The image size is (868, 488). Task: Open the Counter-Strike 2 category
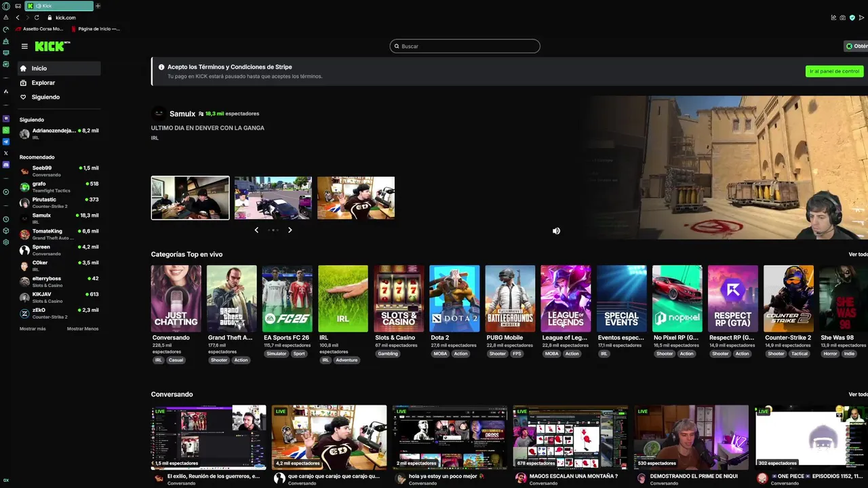(x=788, y=298)
